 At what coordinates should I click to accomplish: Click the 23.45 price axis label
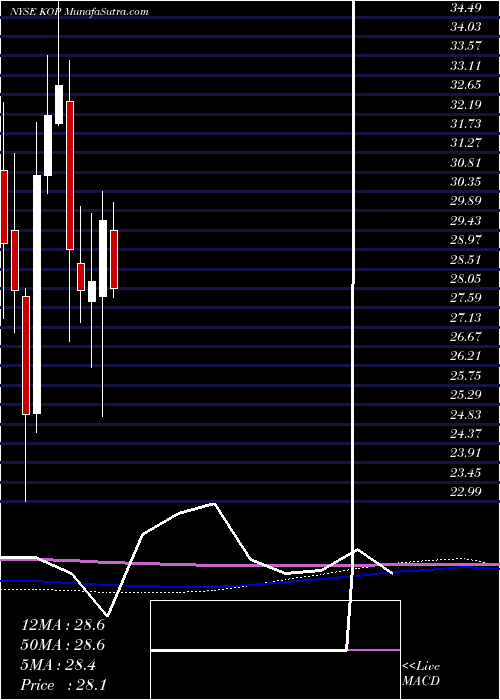466,473
